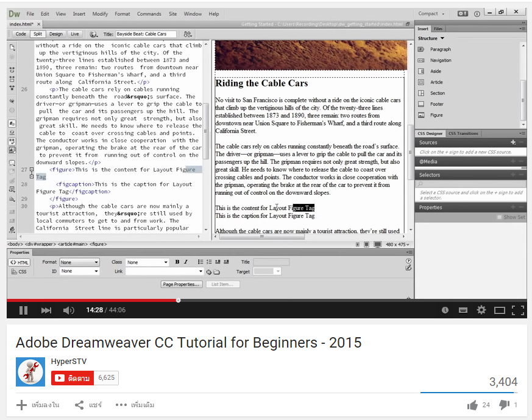Click the globe preview in browser icon
532x420 pixels.
click(x=93, y=34)
